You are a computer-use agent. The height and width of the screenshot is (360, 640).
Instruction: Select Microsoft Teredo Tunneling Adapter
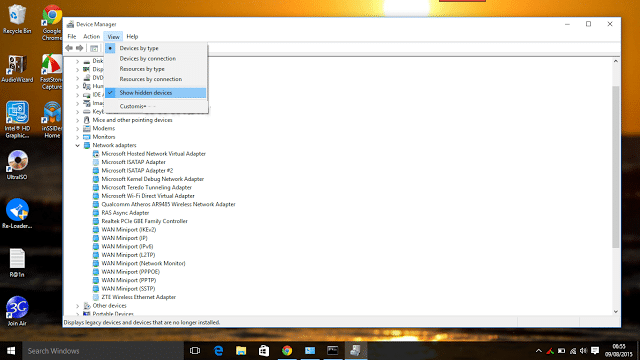point(147,187)
